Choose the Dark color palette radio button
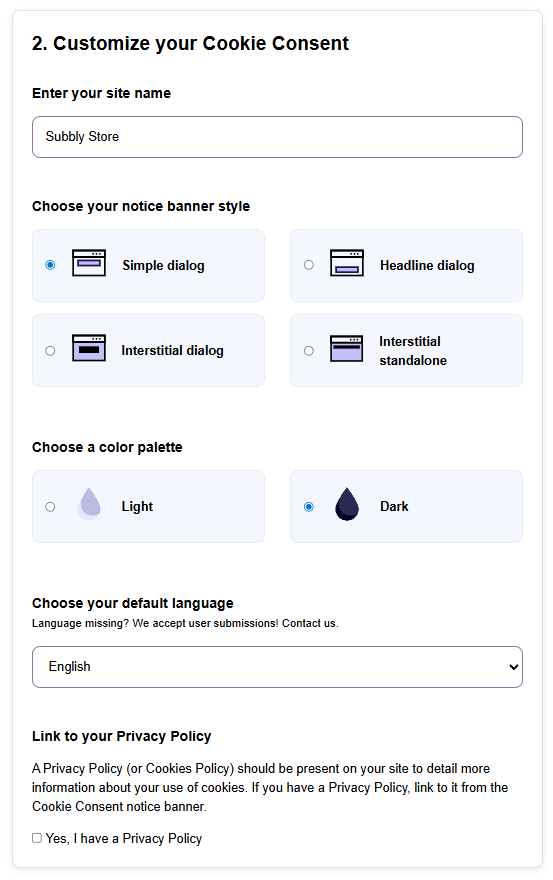 point(309,507)
